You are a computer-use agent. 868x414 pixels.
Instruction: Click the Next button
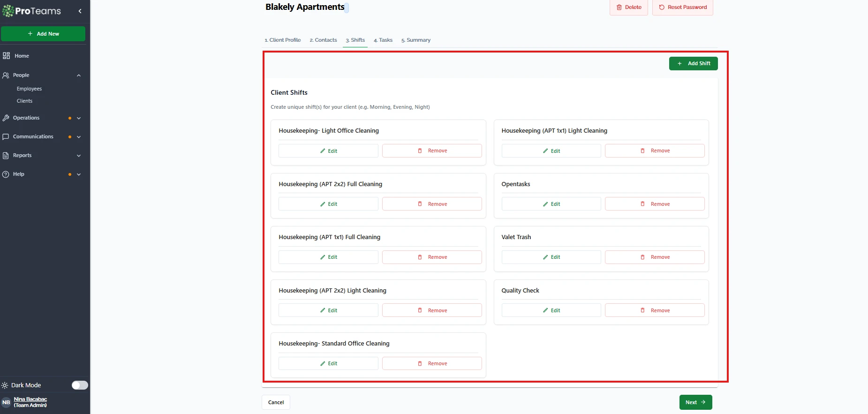coord(695,402)
